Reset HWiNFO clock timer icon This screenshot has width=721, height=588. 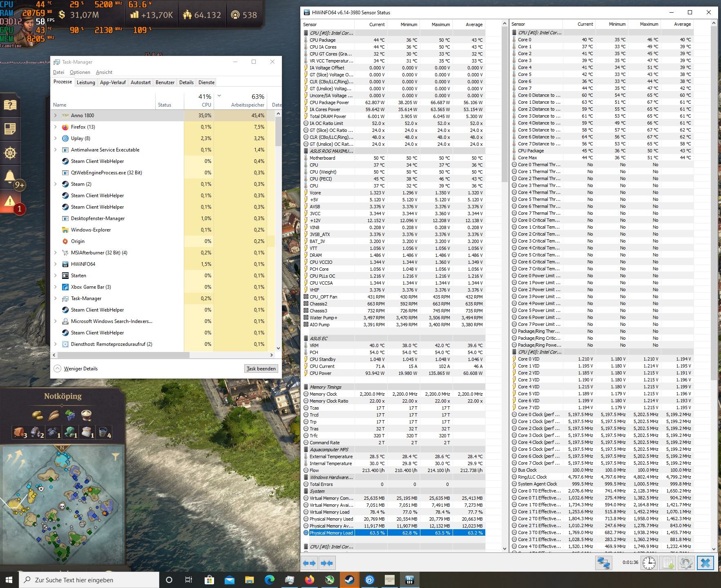[649, 563]
